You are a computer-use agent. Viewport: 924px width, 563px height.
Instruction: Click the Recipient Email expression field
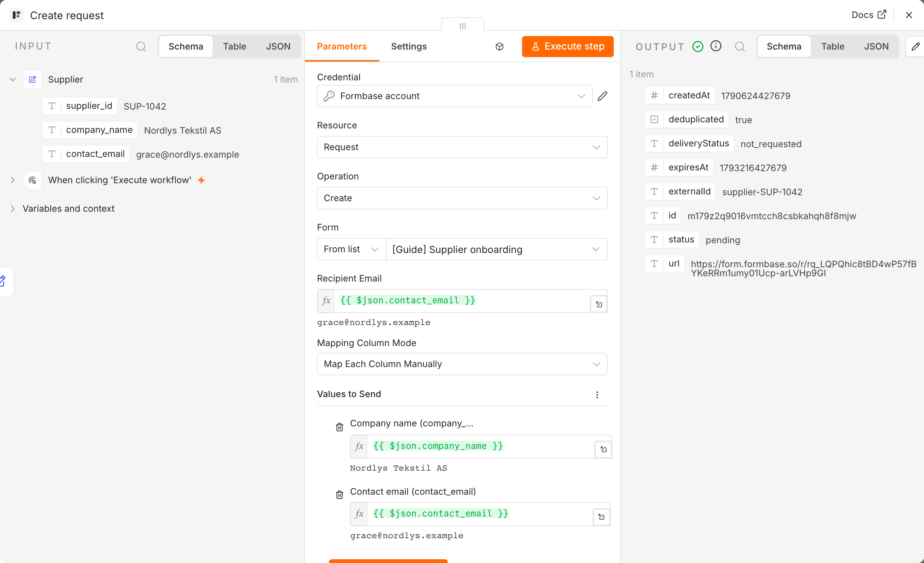462,301
